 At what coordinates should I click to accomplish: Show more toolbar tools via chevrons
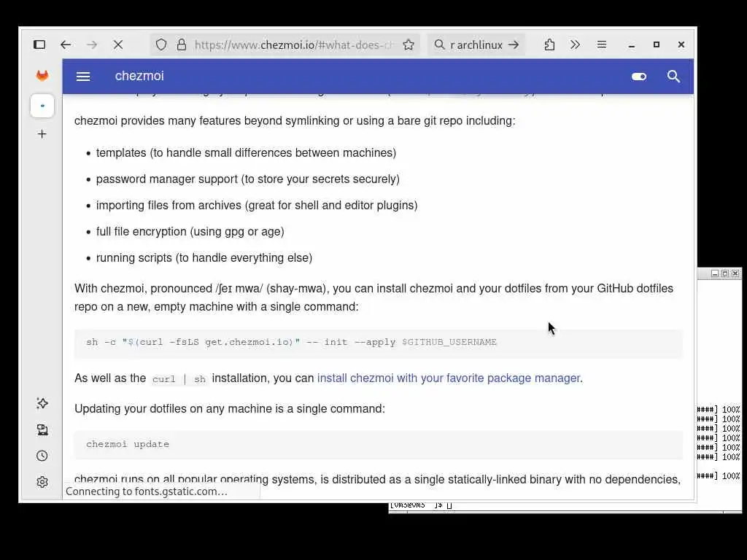575,44
